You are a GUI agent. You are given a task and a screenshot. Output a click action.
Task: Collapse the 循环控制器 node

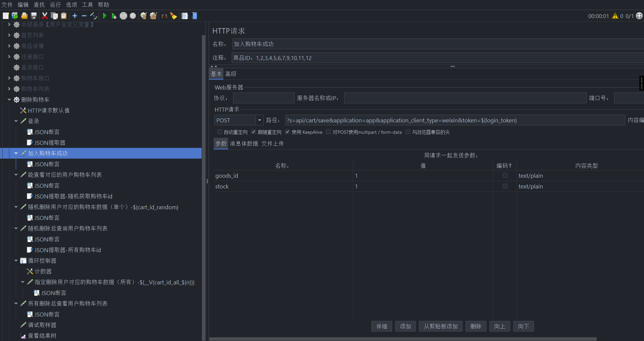pos(16,261)
